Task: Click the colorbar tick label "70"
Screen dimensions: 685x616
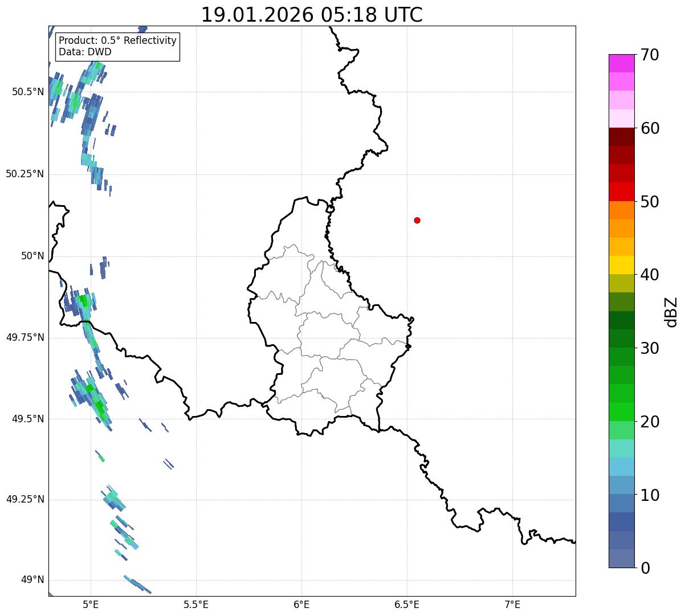Action: (650, 55)
